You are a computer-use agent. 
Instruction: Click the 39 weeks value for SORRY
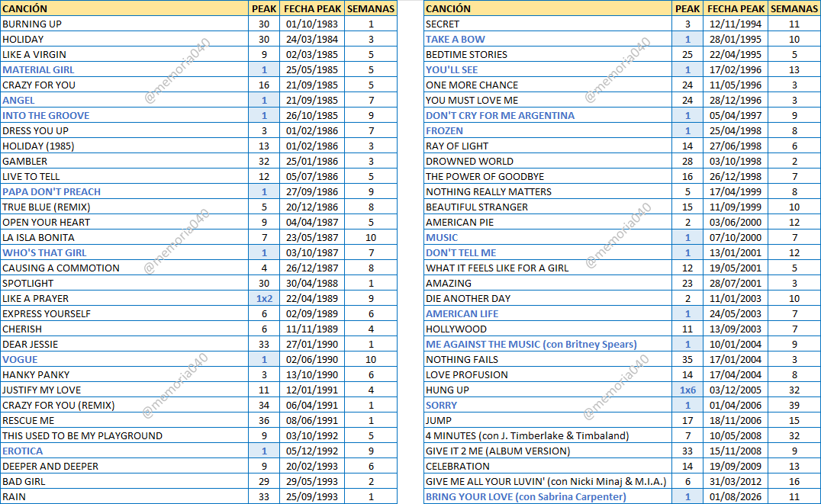point(794,405)
